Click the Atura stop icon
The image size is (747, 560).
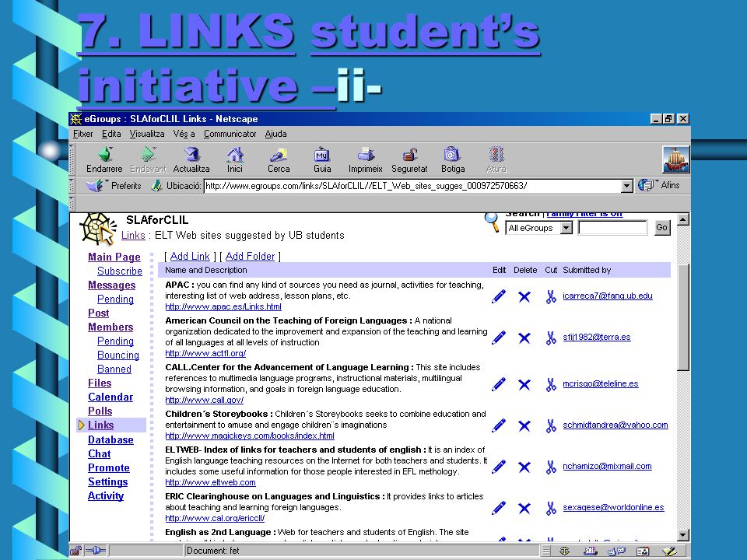click(x=496, y=154)
